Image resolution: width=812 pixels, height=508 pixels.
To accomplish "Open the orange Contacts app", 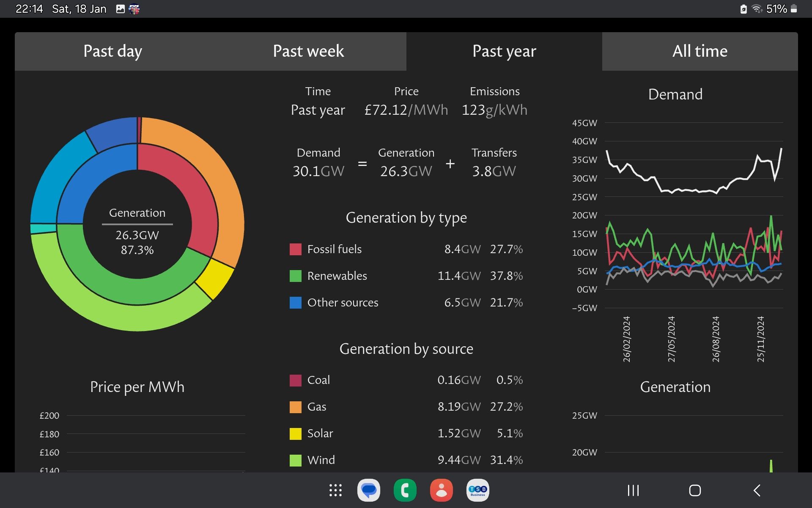I will tap(441, 490).
